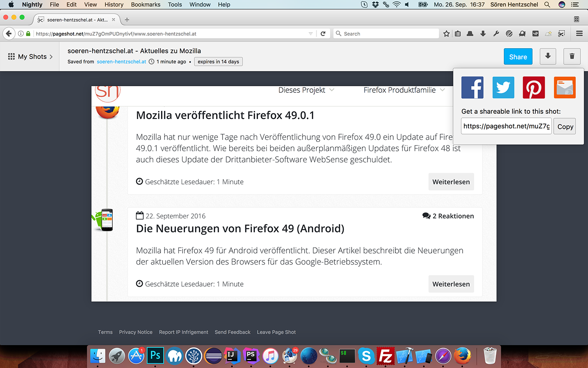Image resolution: width=588 pixels, height=368 pixels.
Task: Expand the 'expires in 14 days' selector
Action: [x=218, y=62]
